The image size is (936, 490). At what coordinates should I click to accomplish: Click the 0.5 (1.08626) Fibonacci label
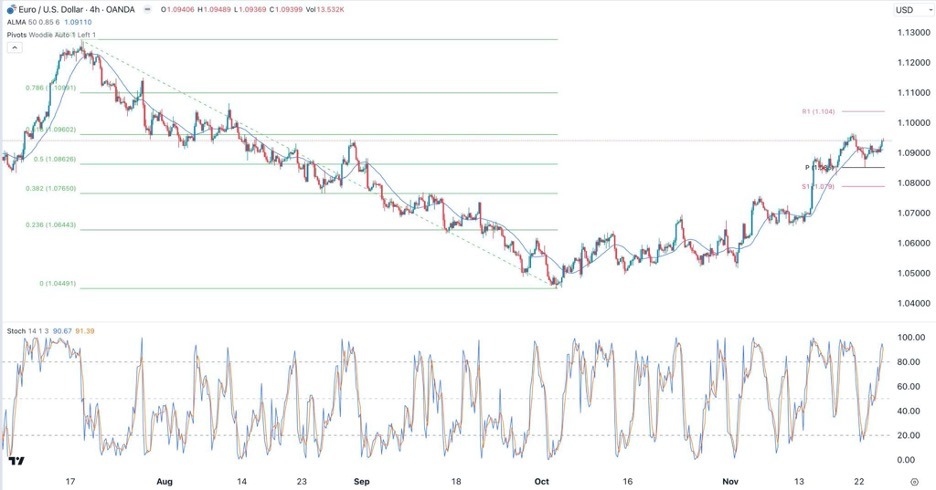(x=54, y=159)
